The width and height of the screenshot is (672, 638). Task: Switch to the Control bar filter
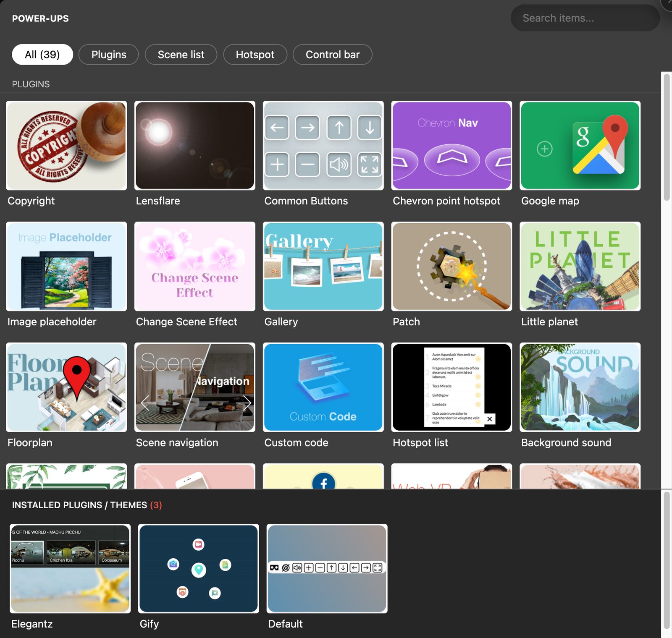click(333, 55)
